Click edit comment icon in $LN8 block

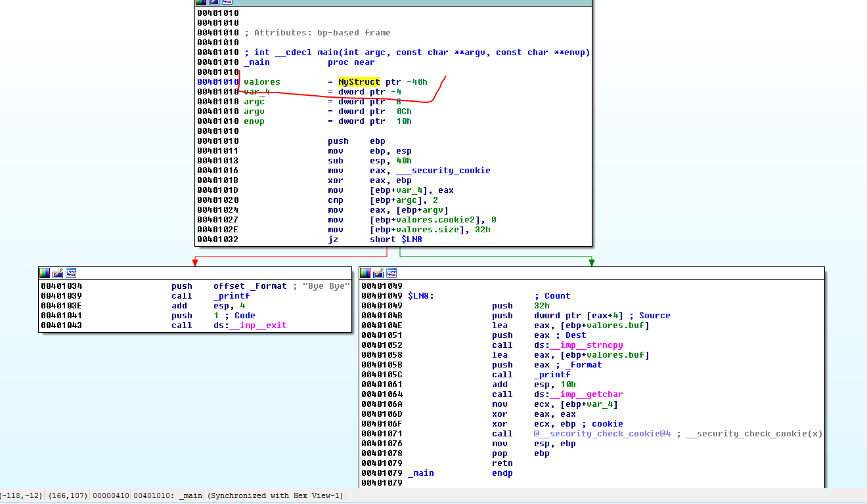(378, 273)
